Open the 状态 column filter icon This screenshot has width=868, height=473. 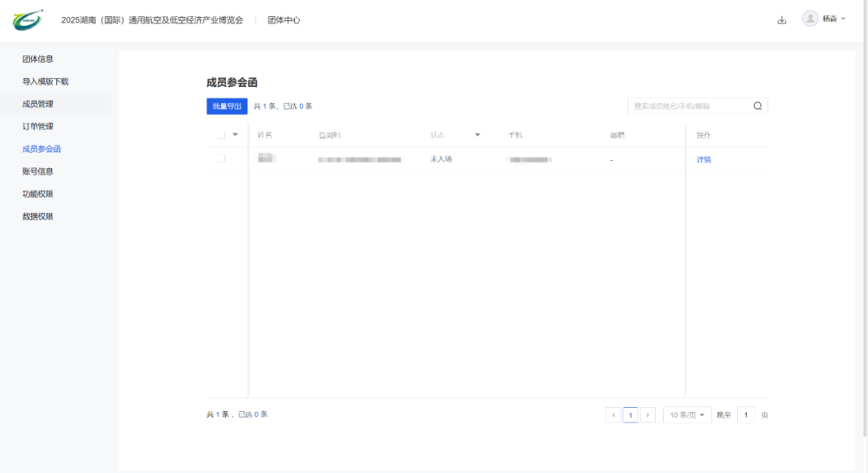[x=477, y=134]
